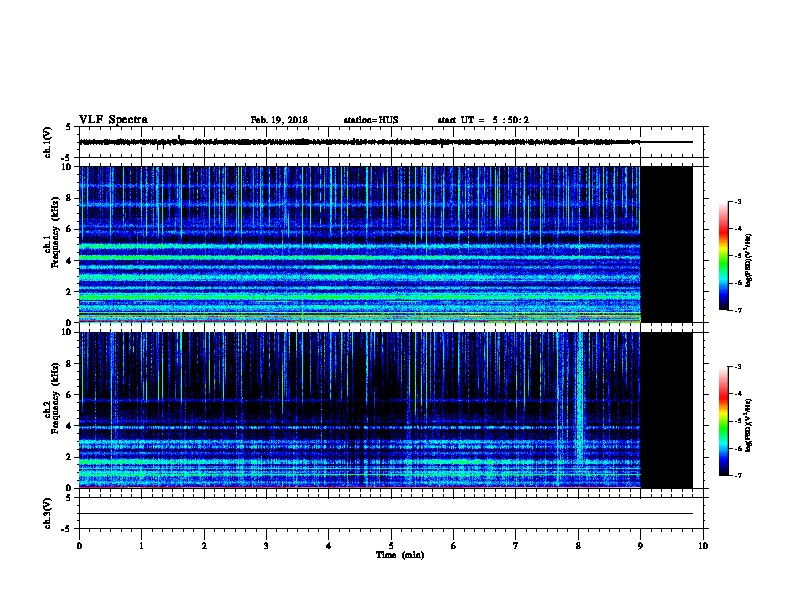Click the ch.1 waveform trace panel

[391, 142]
